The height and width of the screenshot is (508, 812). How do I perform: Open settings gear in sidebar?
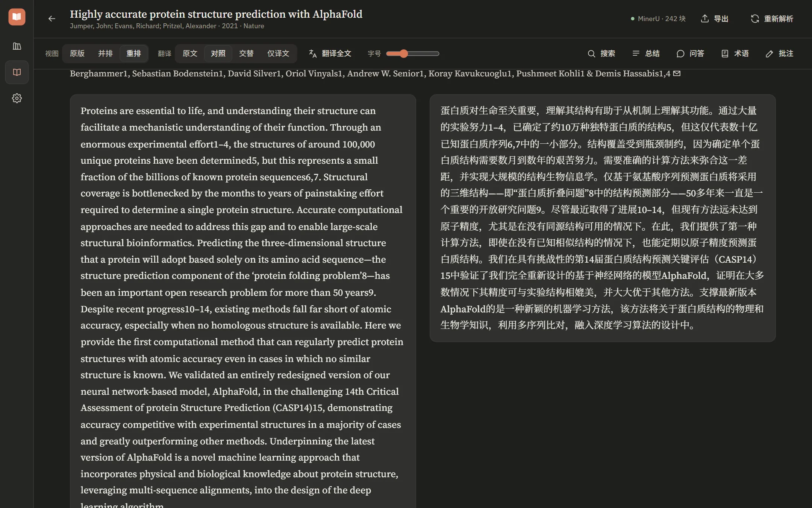pos(17,98)
